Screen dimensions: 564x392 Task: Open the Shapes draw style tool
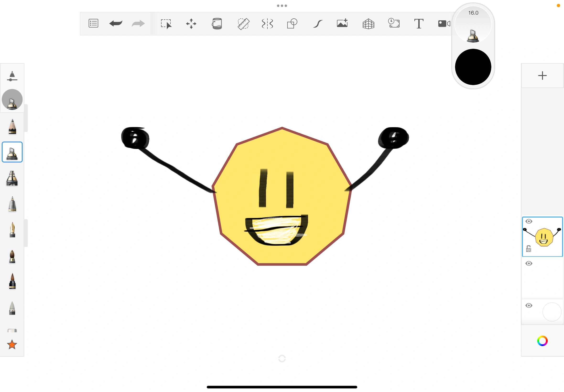tap(292, 24)
